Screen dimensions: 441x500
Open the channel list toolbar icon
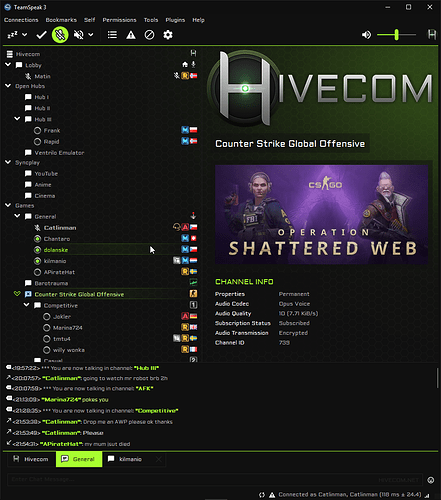click(112, 35)
